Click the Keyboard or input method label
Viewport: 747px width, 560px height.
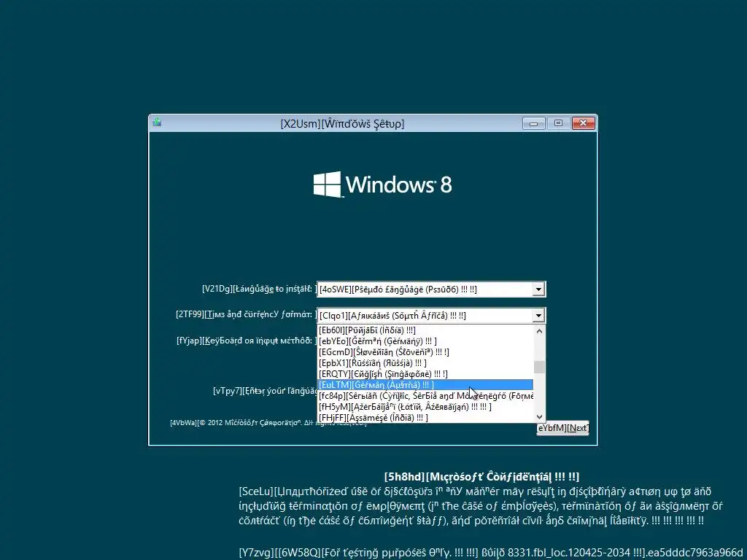(x=247, y=341)
